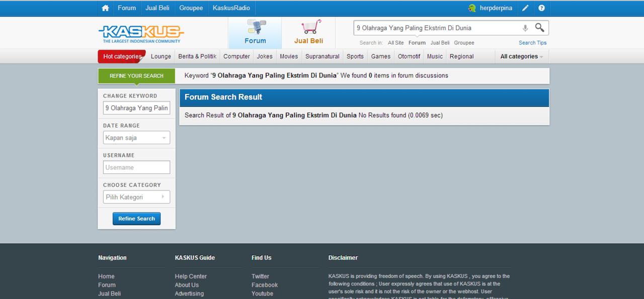Open KaskusRadio in top navigation bar

click(231, 8)
